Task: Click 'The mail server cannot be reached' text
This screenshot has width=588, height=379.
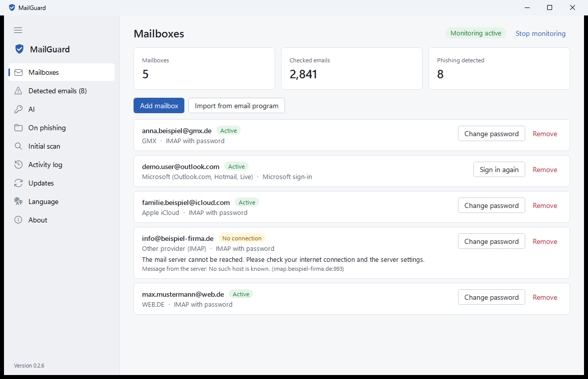Action: click(x=283, y=260)
